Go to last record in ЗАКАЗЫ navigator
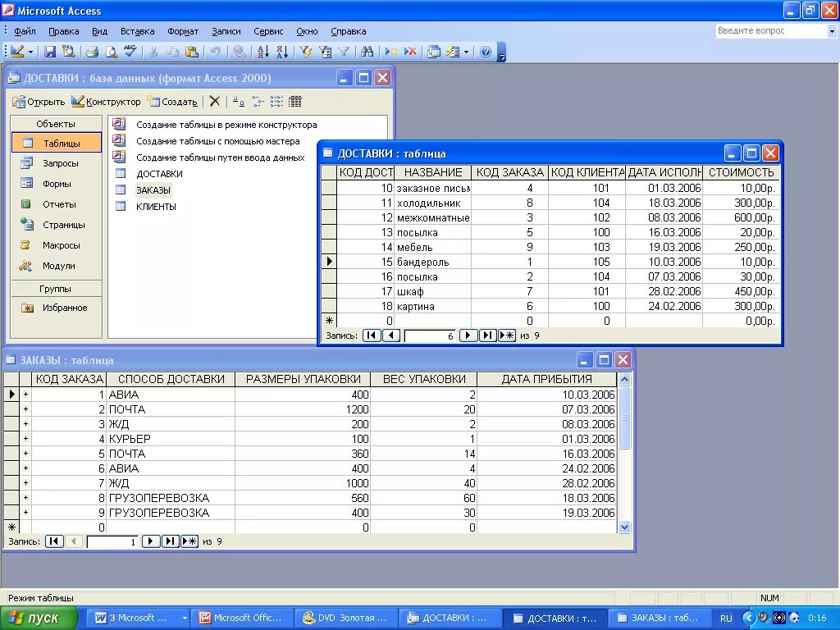The width and height of the screenshot is (840, 630). (x=170, y=541)
